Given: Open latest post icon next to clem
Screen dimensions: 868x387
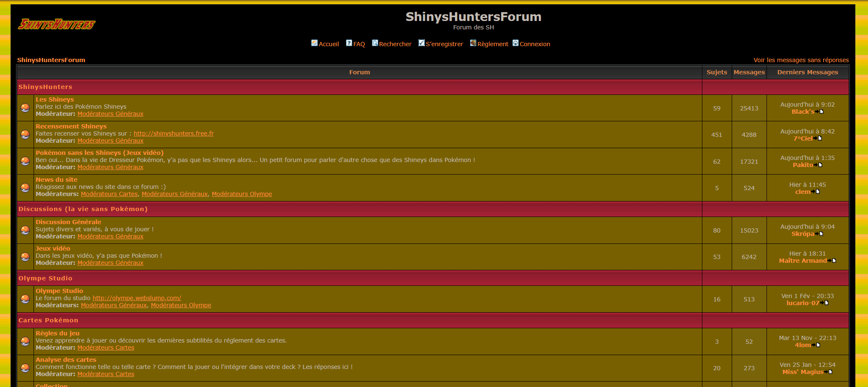Looking at the screenshot, I should 816,191.
